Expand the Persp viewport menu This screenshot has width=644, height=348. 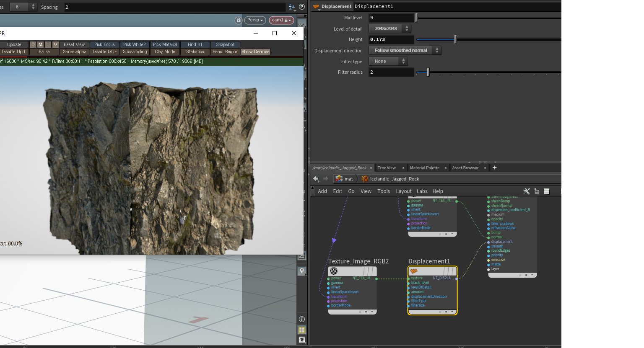coord(255,20)
